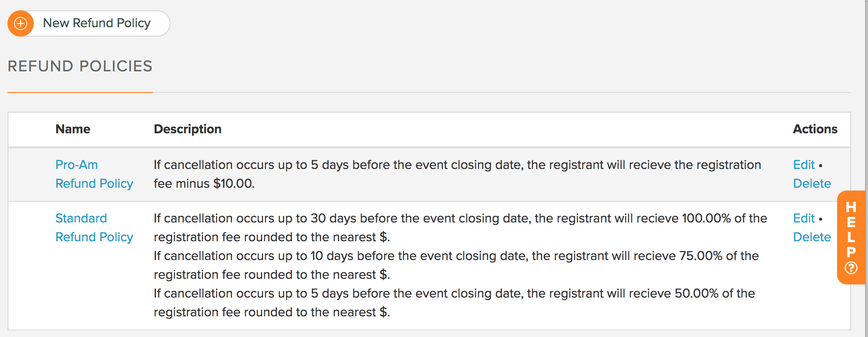
Task: Open the Pro-Am Refund Policy link
Action: click(x=94, y=174)
